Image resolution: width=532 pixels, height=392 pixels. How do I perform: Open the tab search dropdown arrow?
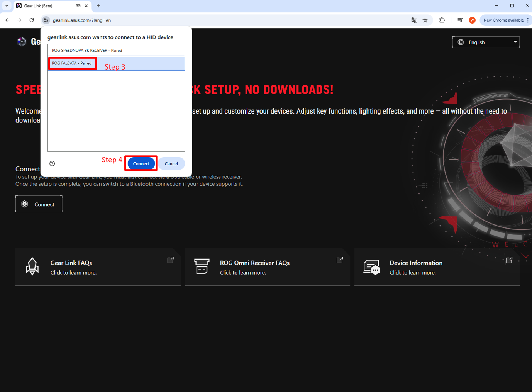7,6
